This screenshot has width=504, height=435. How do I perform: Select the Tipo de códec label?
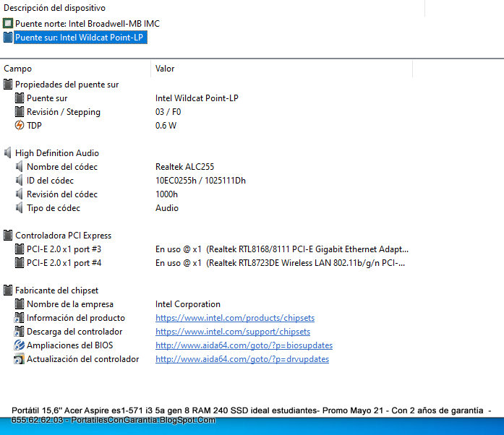point(54,208)
